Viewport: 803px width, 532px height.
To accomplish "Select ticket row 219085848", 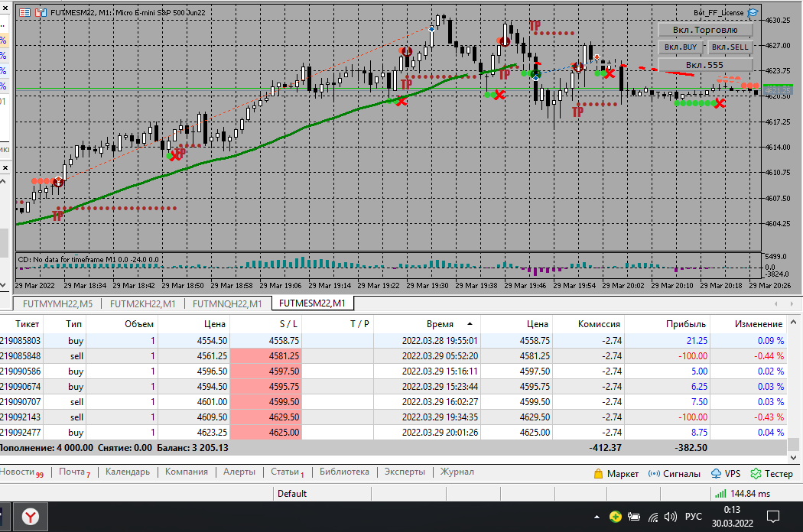I will (x=393, y=356).
